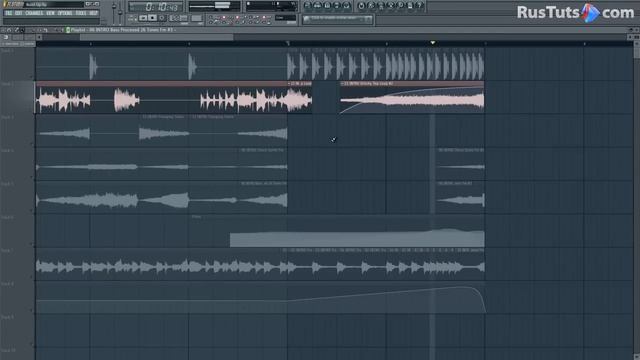
Task: Open menu of Lead clip on Track 2
Action: (289, 84)
